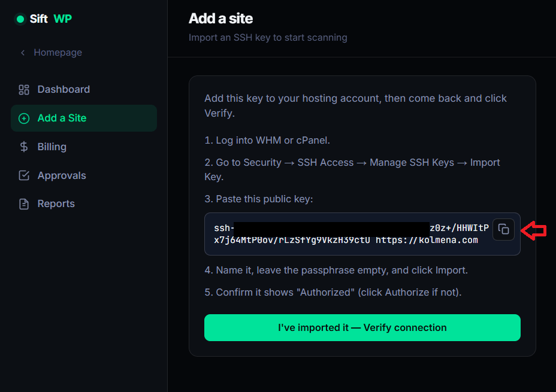Click the https://kolmena.com key comment
The height and width of the screenshot is (392, 556).
427,240
